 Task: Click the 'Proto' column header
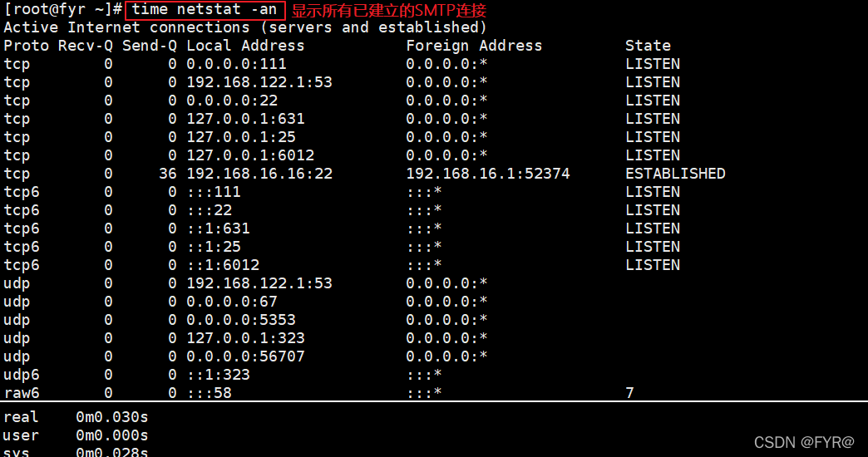pos(26,46)
